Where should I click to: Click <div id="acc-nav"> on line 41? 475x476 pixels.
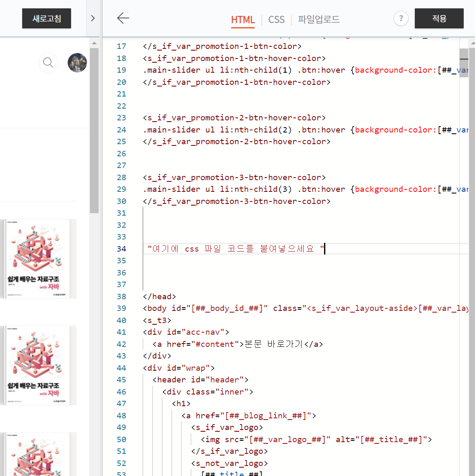(186, 332)
